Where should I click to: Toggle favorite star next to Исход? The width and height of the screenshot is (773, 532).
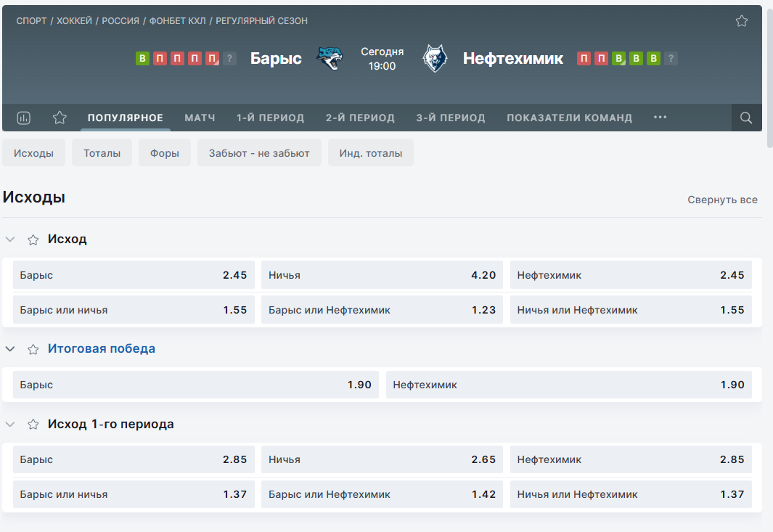33,240
